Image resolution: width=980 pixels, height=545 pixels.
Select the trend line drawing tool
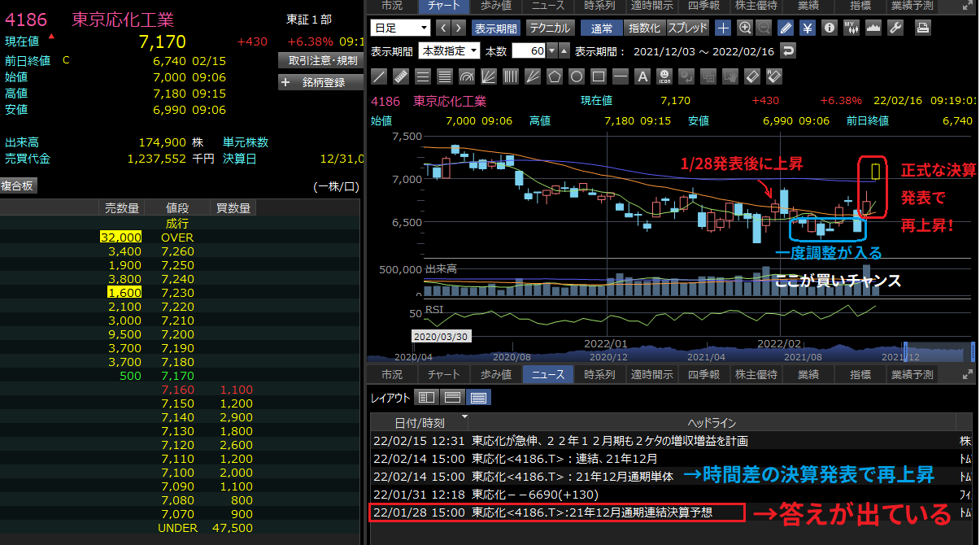tap(379, 76)
